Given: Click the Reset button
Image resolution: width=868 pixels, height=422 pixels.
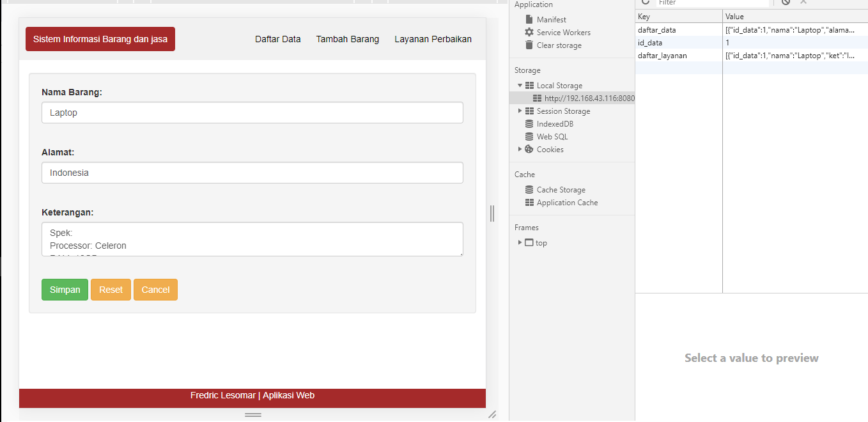Looking at the screenshot, I should click(111, 290).
